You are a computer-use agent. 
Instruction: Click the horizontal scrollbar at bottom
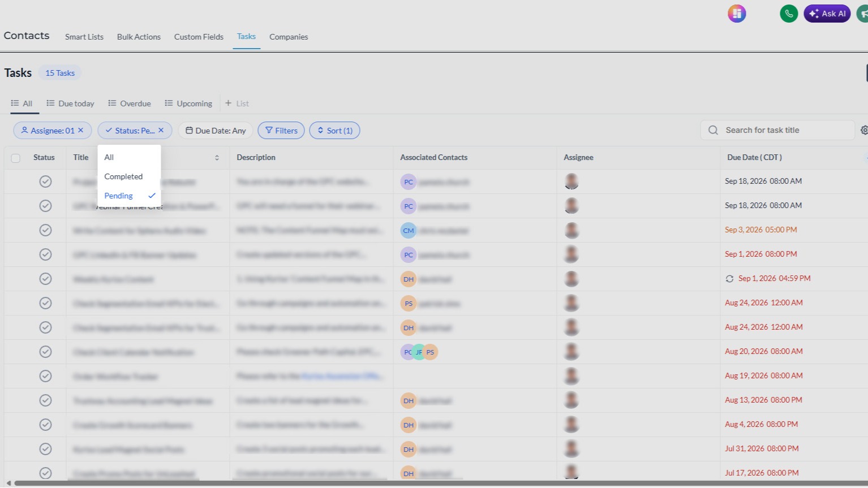[441, 483]
